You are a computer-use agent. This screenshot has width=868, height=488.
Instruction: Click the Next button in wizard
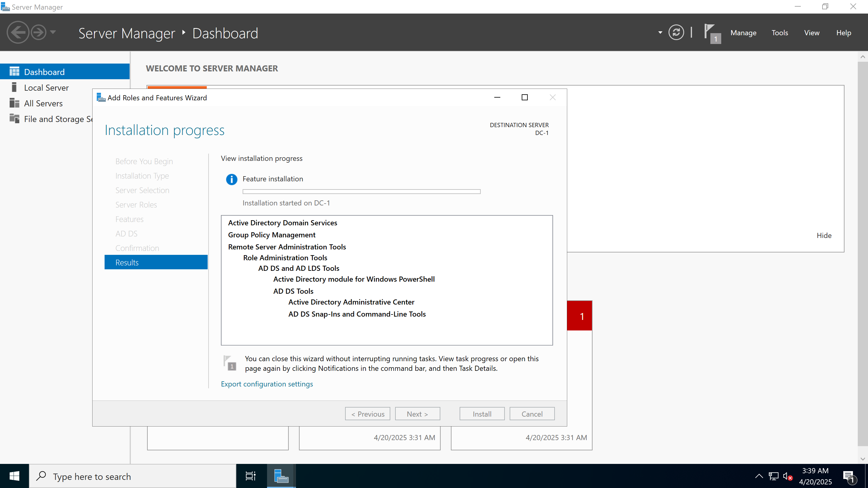coord(417,414)
